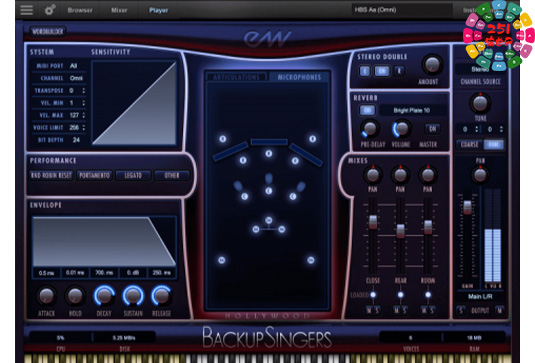The image size is (535, 363).
Task: Click the Transpose stepper arrows
Action: pos(84,90)
